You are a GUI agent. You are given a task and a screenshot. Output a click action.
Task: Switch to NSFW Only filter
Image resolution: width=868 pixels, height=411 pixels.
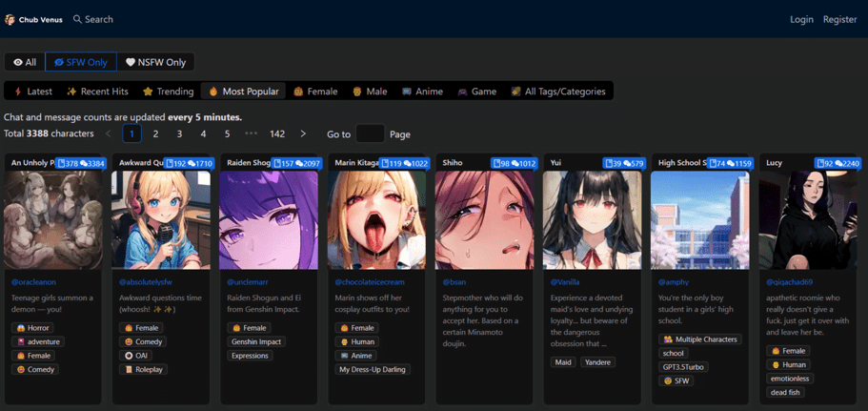[x=155, y=62]
